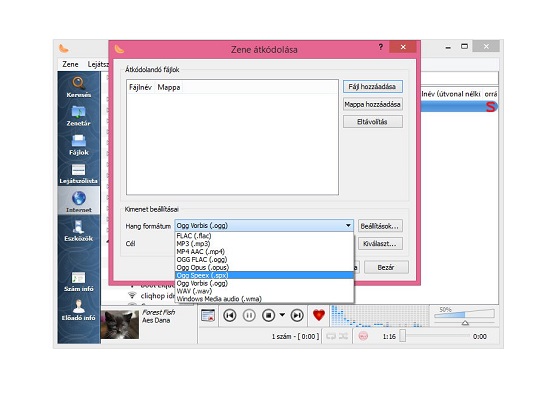550x408 pixels.
Task: Click the Kiválaszt... button
Action: (x=380, y=243)
